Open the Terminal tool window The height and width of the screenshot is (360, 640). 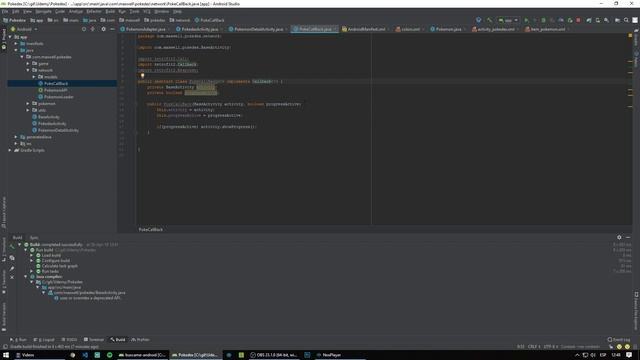coord(94,340)
